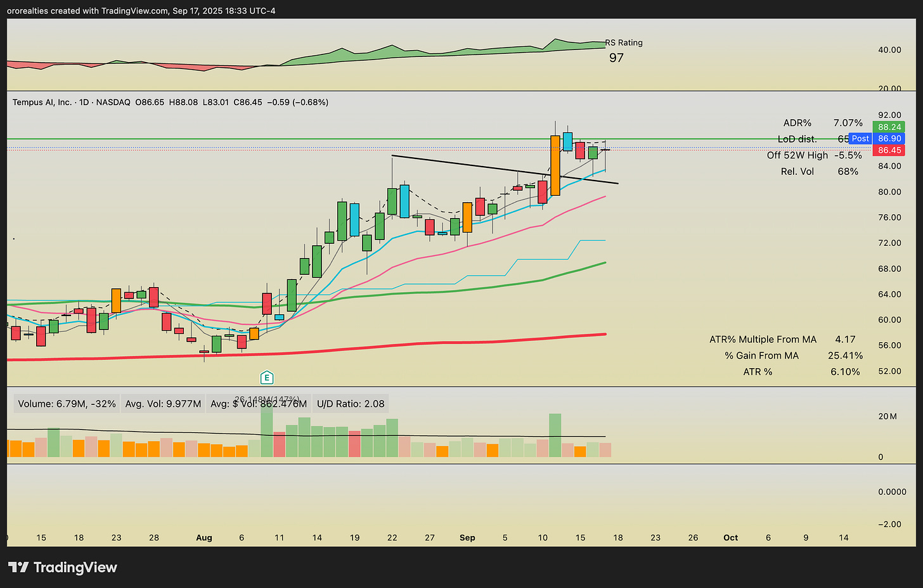The height and width of the screenshot is (588, 923).
Task: Click the '52.00' price axis label
Action: (x=889, y=371)
